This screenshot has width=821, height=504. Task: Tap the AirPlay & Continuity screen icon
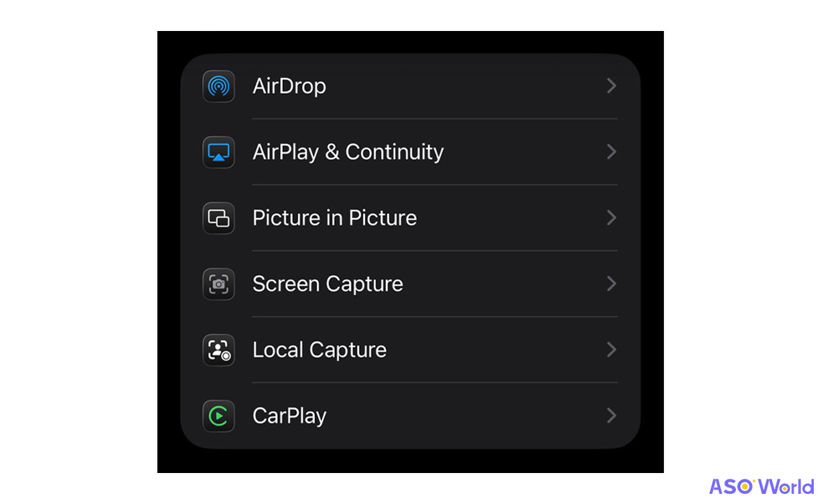(x=218, y=152)
